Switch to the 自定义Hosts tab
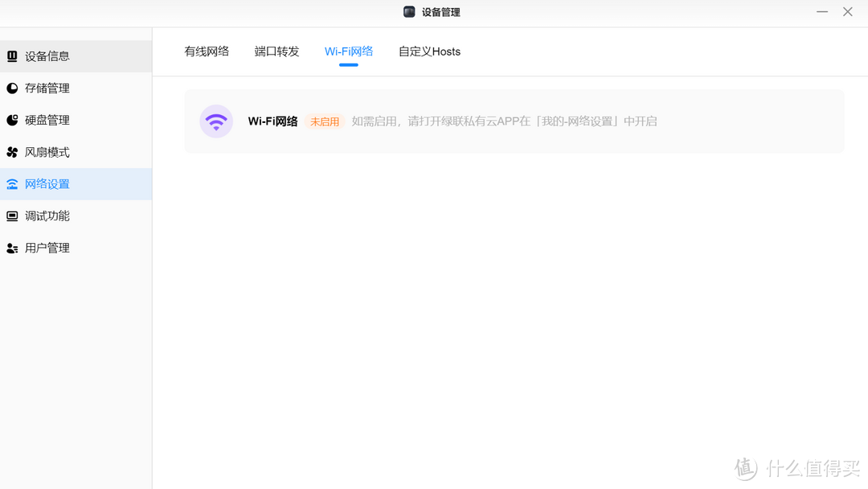 tap(429, 51)
